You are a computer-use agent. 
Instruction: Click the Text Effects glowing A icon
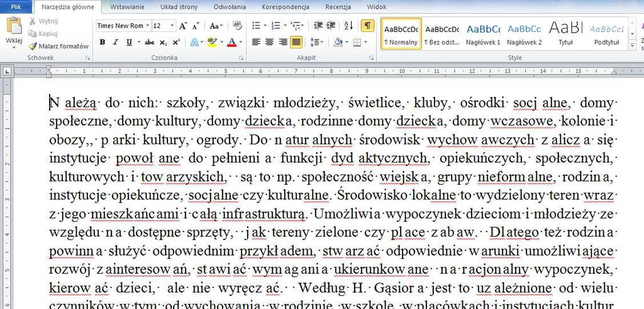(x=195, y=42)
